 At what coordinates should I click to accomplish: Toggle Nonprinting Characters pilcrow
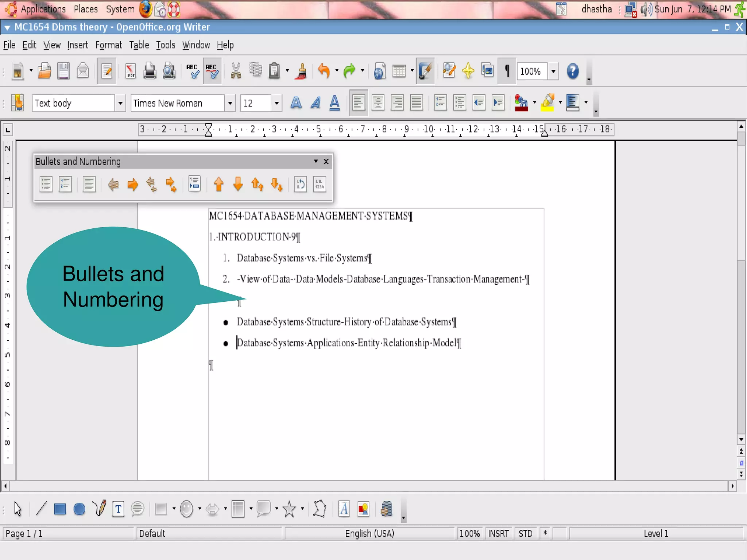(x=507, y=71)
